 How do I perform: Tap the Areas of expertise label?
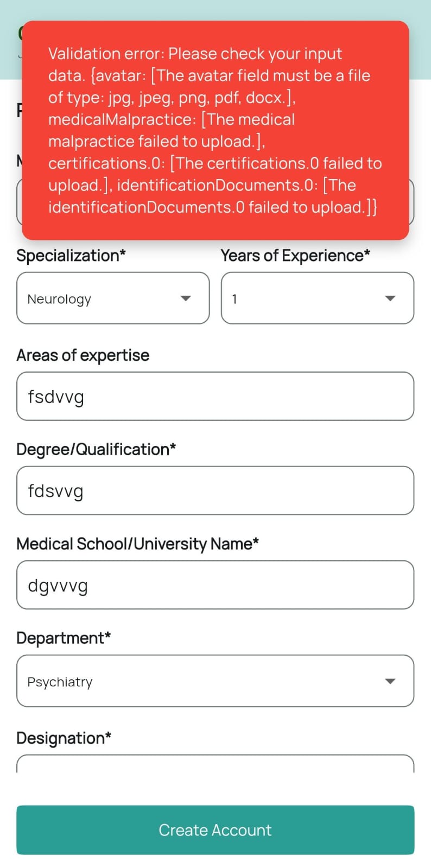pyautogui.click(x=83, y=355)
